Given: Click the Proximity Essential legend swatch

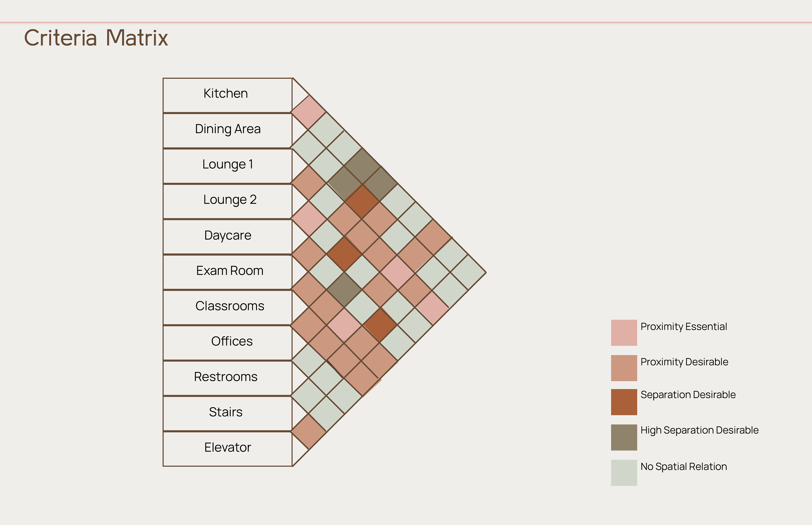Looking at the screenshot, I should (624, 332).
